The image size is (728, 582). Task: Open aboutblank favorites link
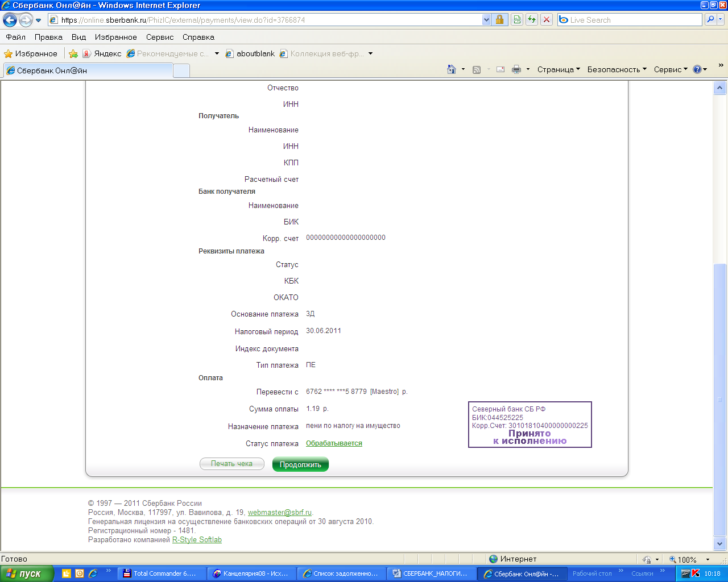pyautogui.click(x=250, y=53)
